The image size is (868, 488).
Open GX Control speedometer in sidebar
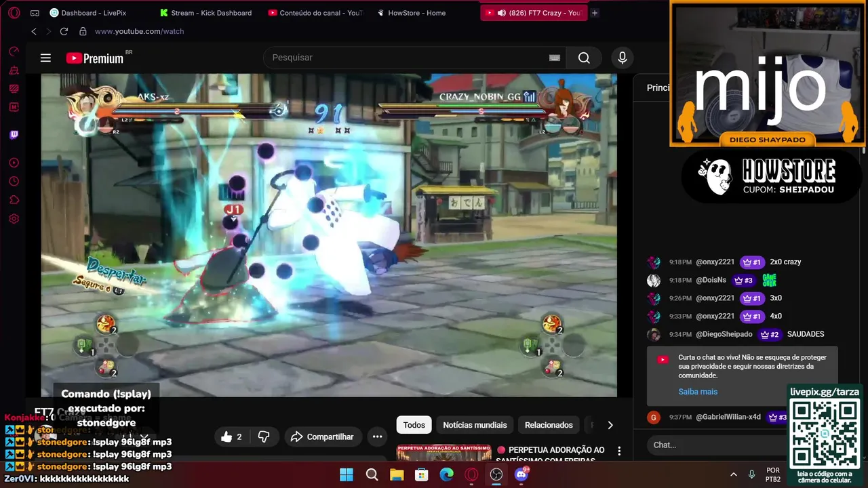[x=14, y=52]
